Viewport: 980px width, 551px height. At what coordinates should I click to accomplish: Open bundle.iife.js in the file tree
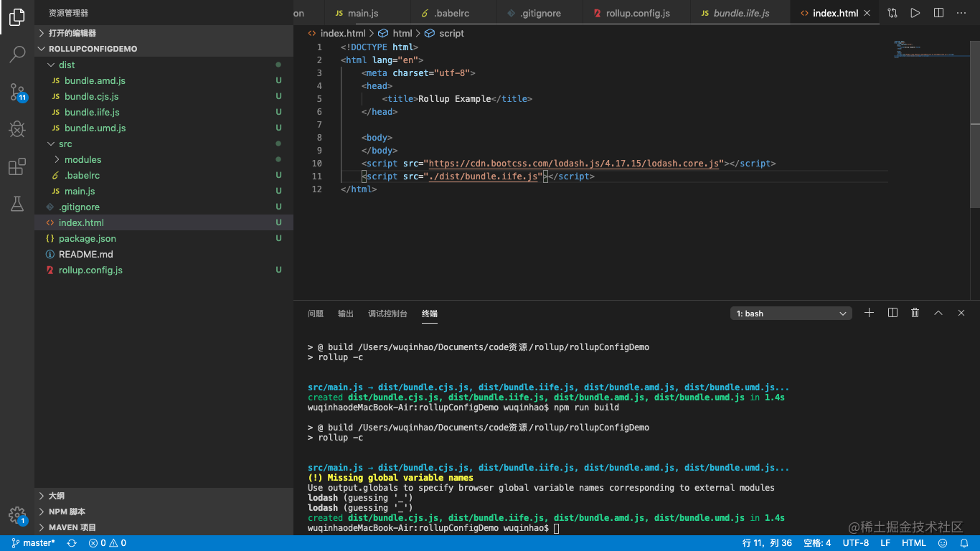[164, 112]
